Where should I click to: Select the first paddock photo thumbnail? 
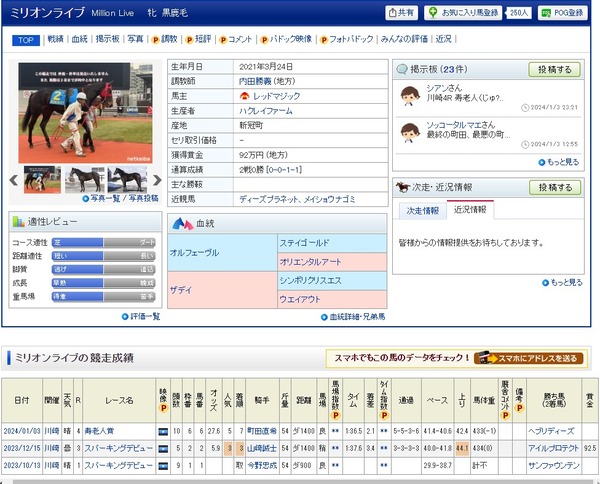coord(42,179)
